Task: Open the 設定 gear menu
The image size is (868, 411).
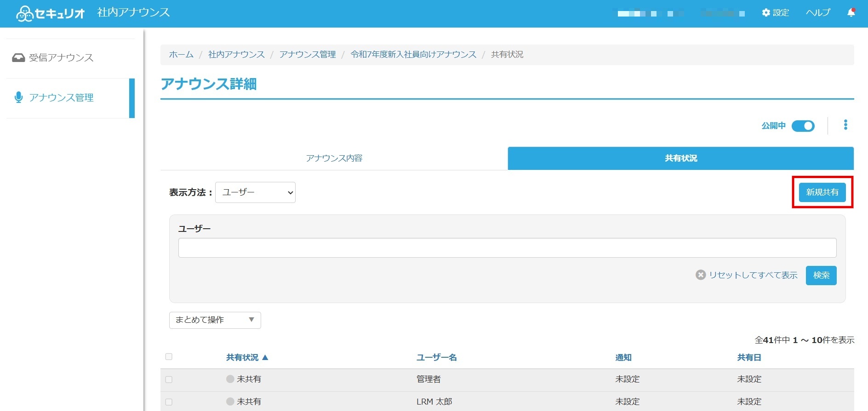Action: point(775,13)
